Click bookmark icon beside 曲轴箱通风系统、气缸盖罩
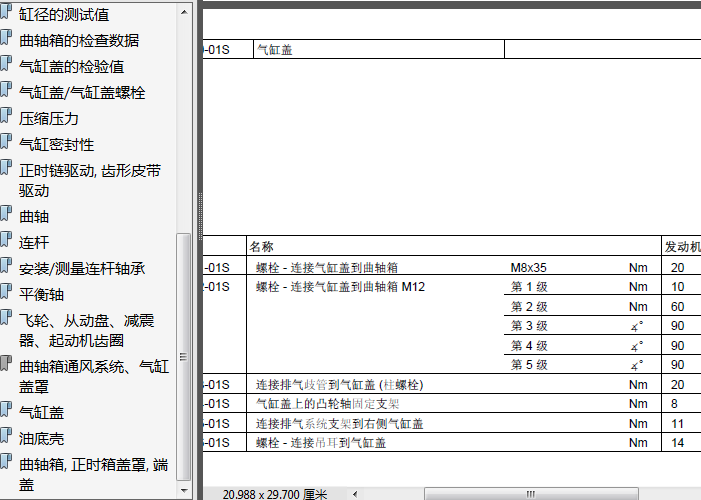 5,363
